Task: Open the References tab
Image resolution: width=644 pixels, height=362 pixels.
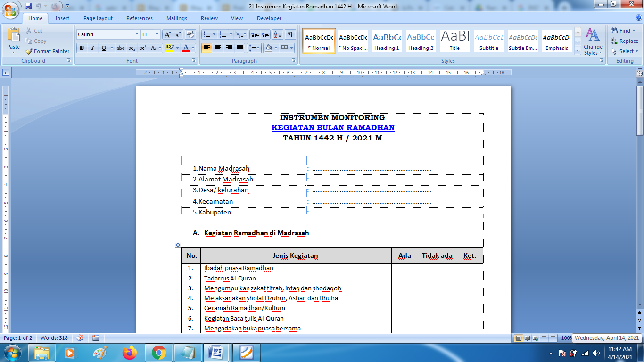Action: (140, 18)
